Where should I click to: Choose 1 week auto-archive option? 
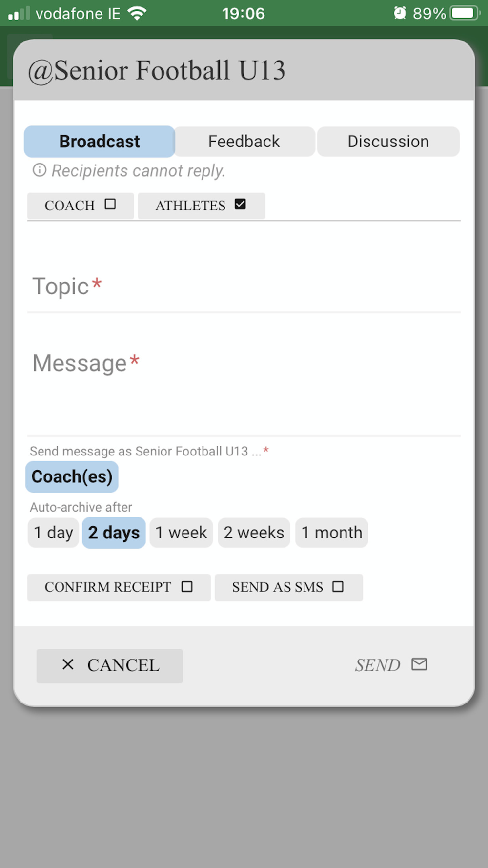tap(181, 533)
